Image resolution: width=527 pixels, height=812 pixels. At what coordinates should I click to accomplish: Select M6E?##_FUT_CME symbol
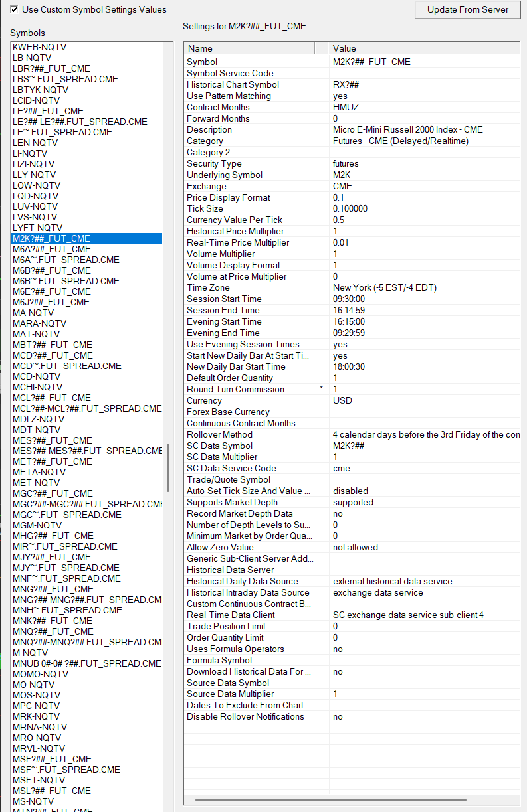(51, 291)
